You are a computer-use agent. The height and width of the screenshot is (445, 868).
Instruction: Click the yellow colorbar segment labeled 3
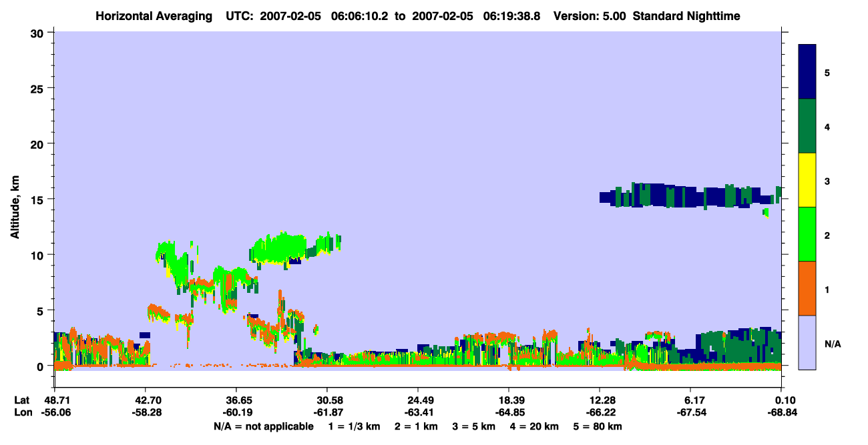pos(807,180)
